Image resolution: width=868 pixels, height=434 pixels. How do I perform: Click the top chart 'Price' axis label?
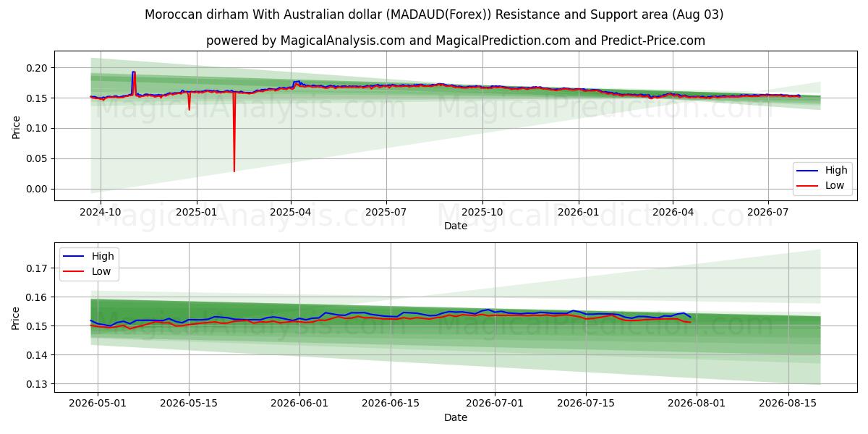16,127
